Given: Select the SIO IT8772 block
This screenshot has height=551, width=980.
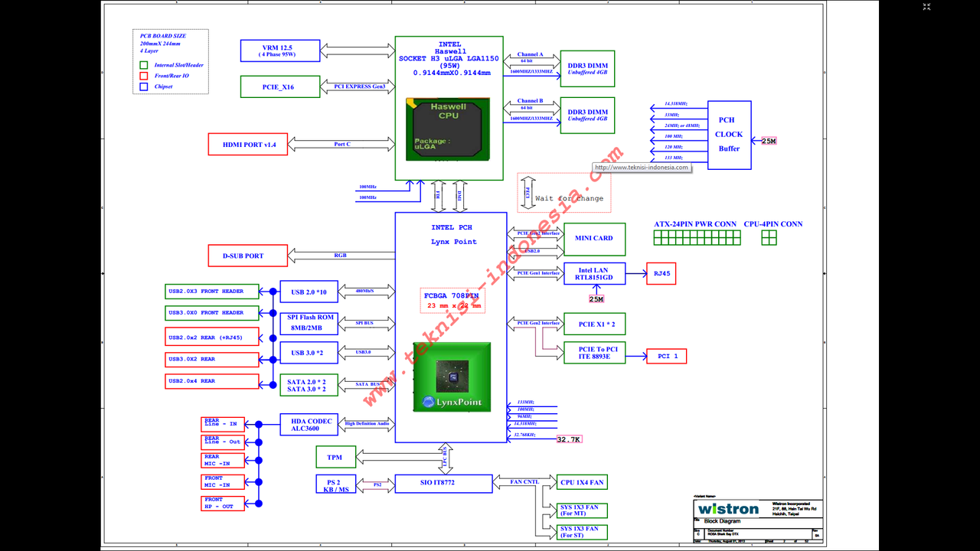Looking at the screenshot, I should (x=443, y=484).
